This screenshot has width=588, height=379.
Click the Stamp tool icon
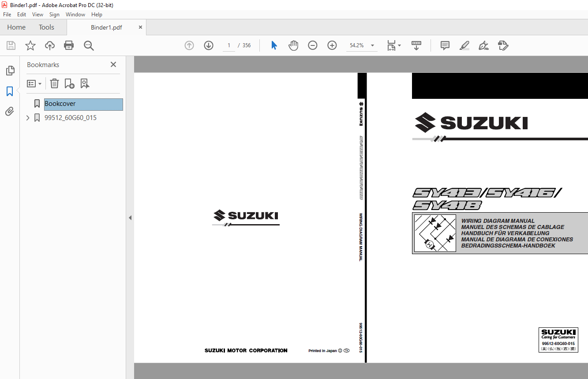tap(503, 45)
